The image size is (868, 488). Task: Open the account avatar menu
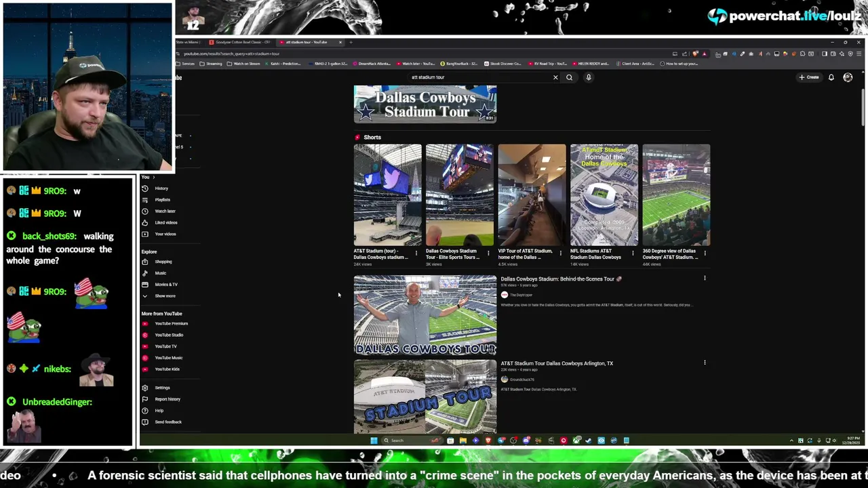point(848,77)
